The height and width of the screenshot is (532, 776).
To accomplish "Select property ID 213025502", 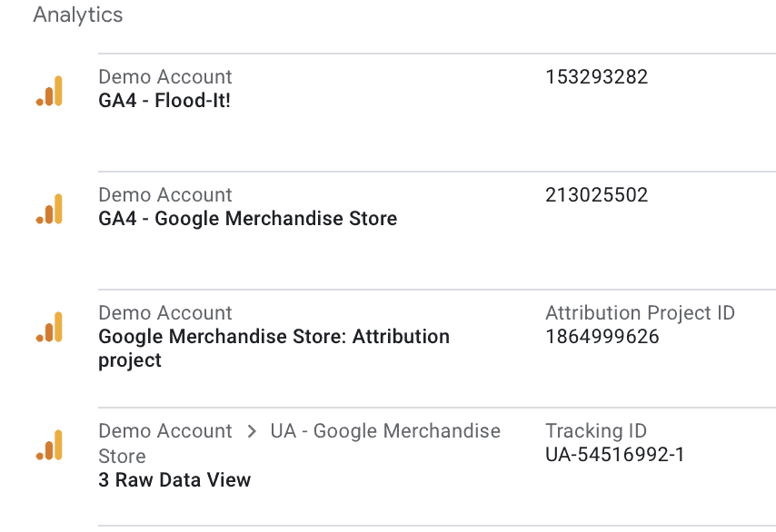I will pos(596,195).
